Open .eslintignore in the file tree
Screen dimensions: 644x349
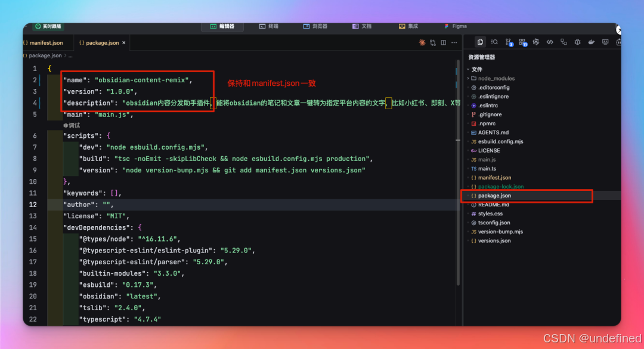[x=493, y=97]
